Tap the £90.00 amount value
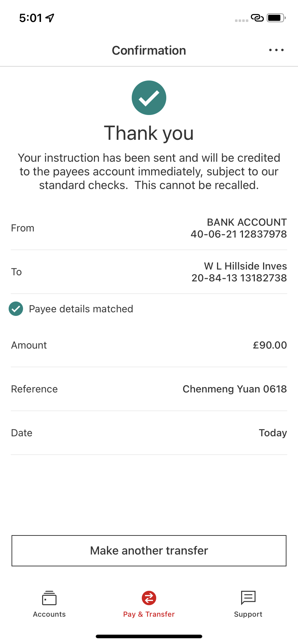The image size is (298, 644). [270, 345]
